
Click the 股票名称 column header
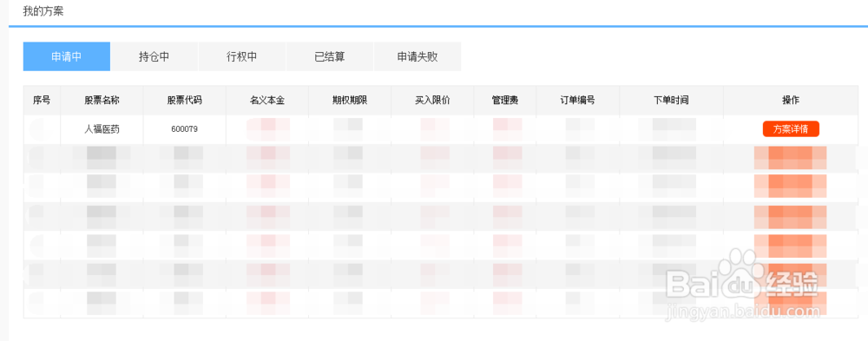click(x=102, y=100)
